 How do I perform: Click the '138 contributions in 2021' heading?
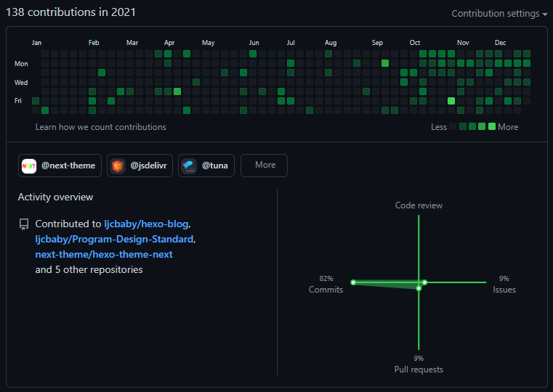(x=70, y=12)
